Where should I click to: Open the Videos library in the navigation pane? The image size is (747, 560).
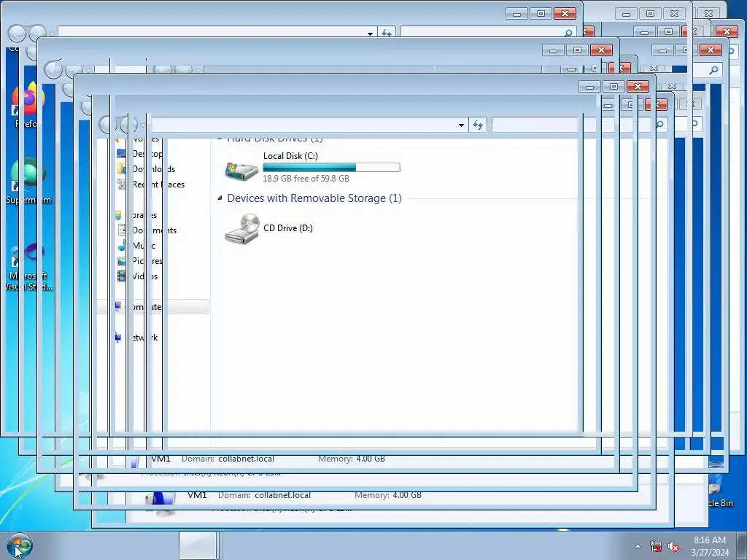pyautogui.click(x=138, y=276)
